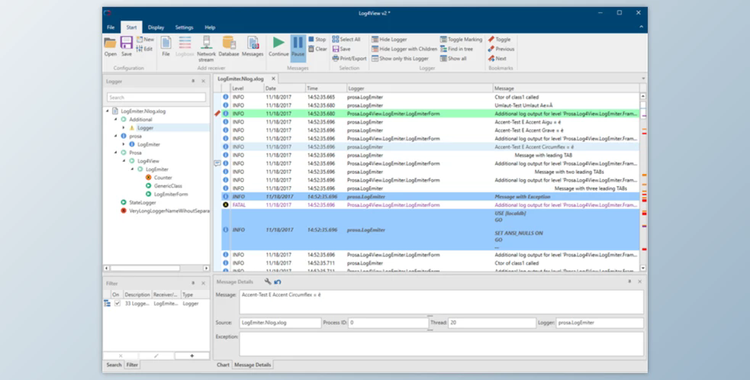750x380 pixels.
Task: Add a Messages receiver
Action: [253, 46]
